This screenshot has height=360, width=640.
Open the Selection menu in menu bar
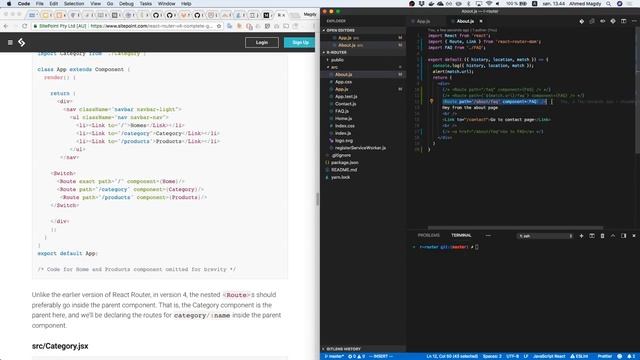pyautogui.click(x=74, y=4)
